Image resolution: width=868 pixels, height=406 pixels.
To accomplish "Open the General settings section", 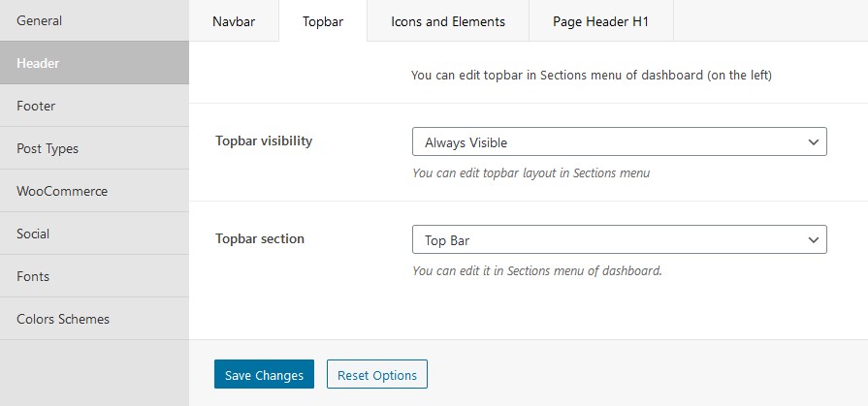I will click(94, 20).
